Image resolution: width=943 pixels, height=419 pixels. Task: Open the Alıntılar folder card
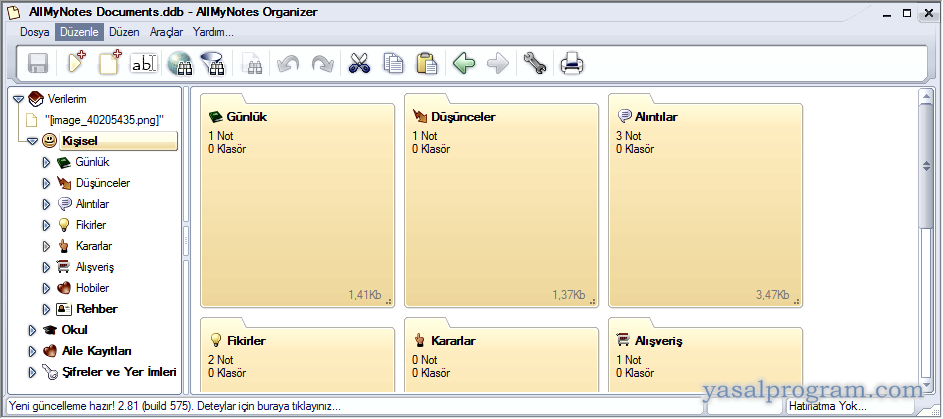[x=705, y=200]
